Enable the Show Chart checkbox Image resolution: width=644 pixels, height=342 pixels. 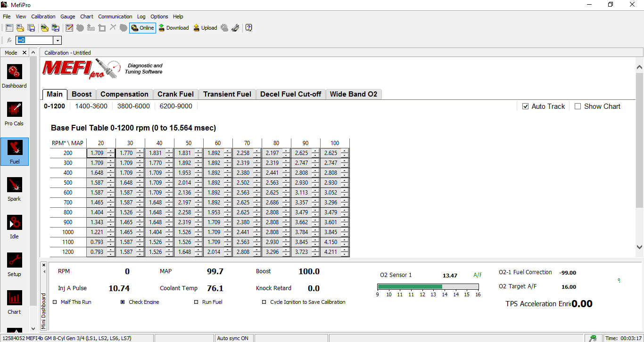(578, 106)
